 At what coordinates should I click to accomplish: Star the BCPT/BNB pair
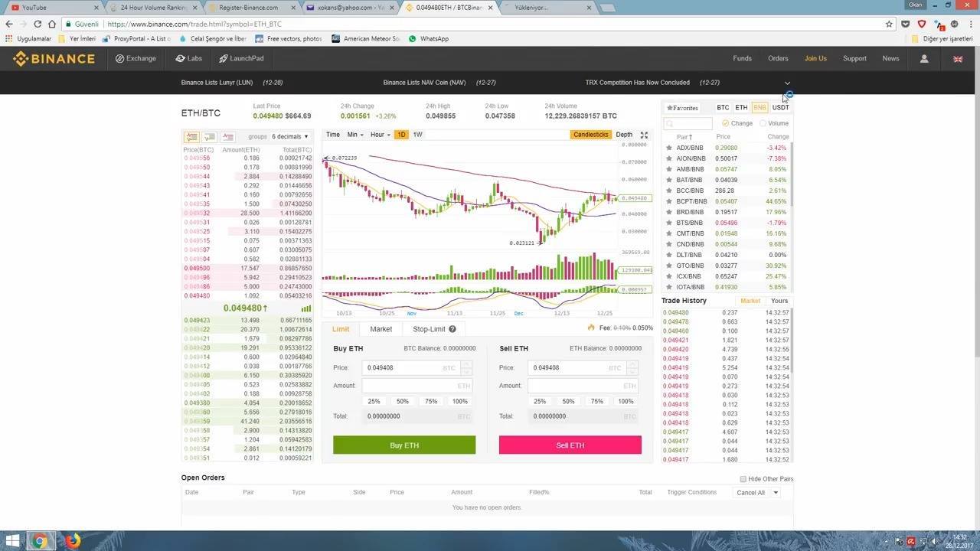point(668,201)
